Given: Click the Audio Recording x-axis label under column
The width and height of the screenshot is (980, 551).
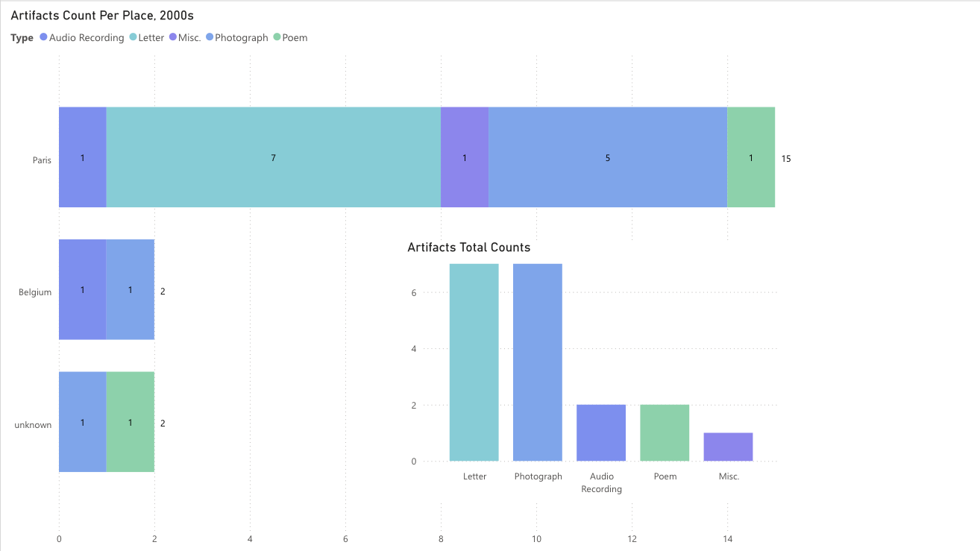Looking at the screenshot, I should (601, 483).
